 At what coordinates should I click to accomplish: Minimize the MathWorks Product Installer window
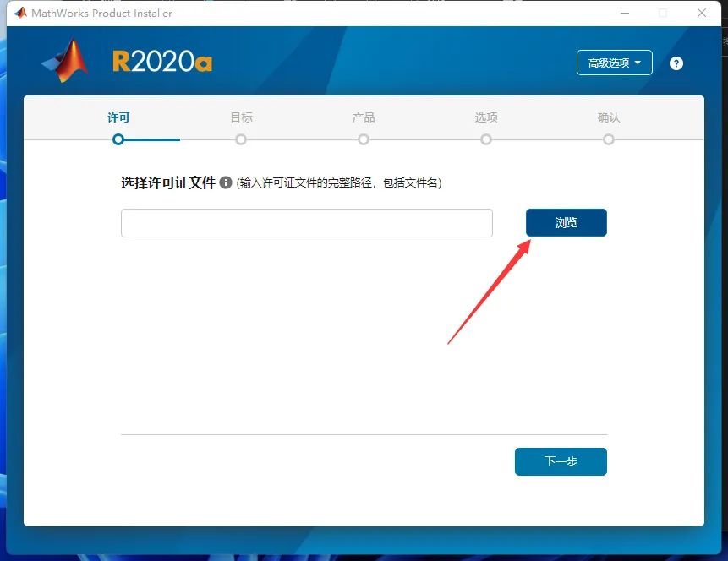click(x=625, y=13)
